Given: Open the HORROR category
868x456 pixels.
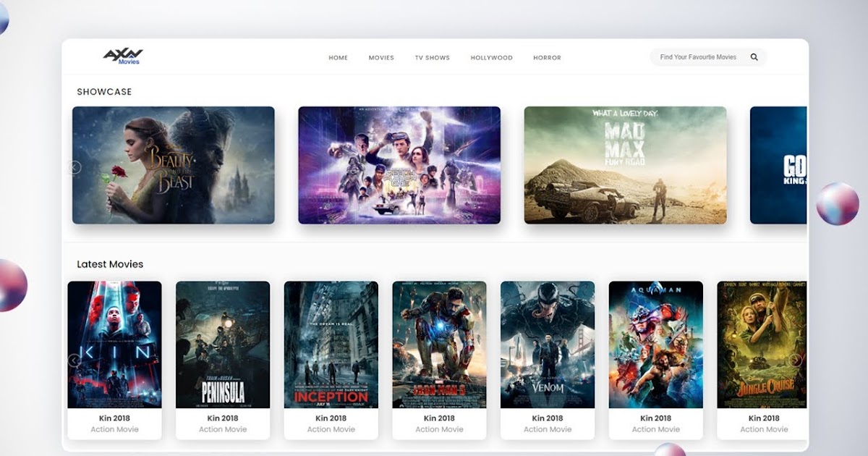Looking at the screenshot, I should 547,57.
